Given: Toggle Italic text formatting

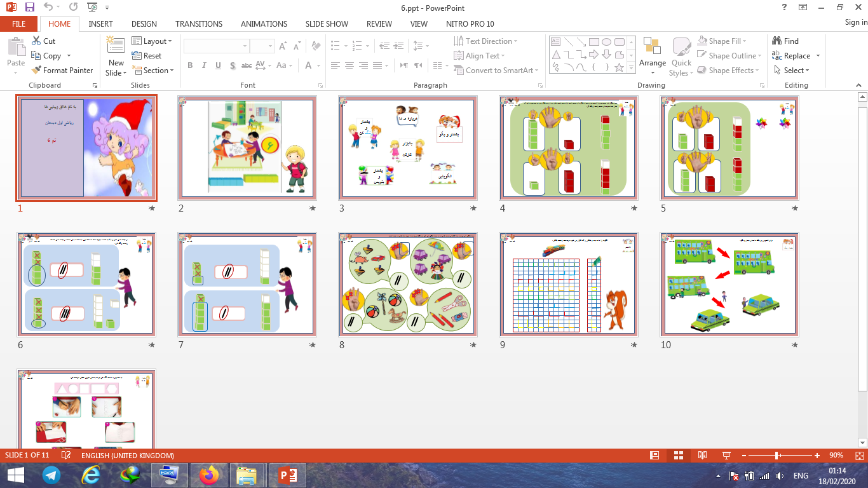Looking at the screenshot, I should 204,65.
